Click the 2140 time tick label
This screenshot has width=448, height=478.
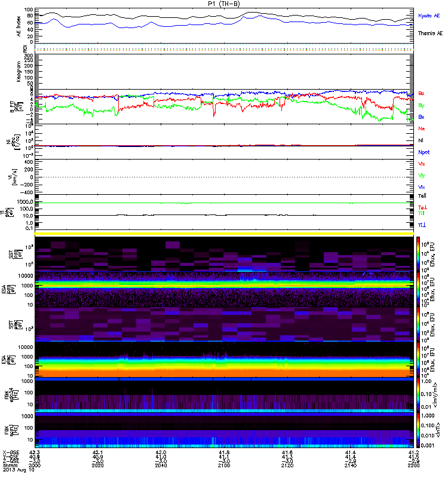[351, 465]
